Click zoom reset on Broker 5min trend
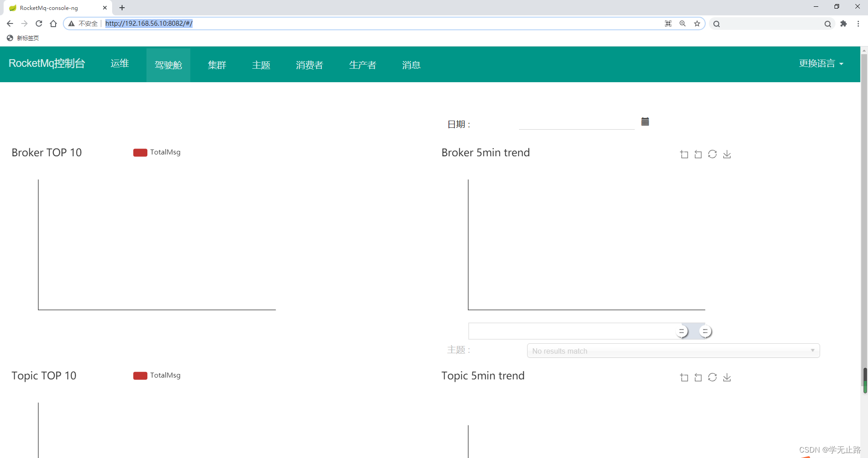Viewport: 868px width, 458px height. pyautogui.click(x=698, y=154)
